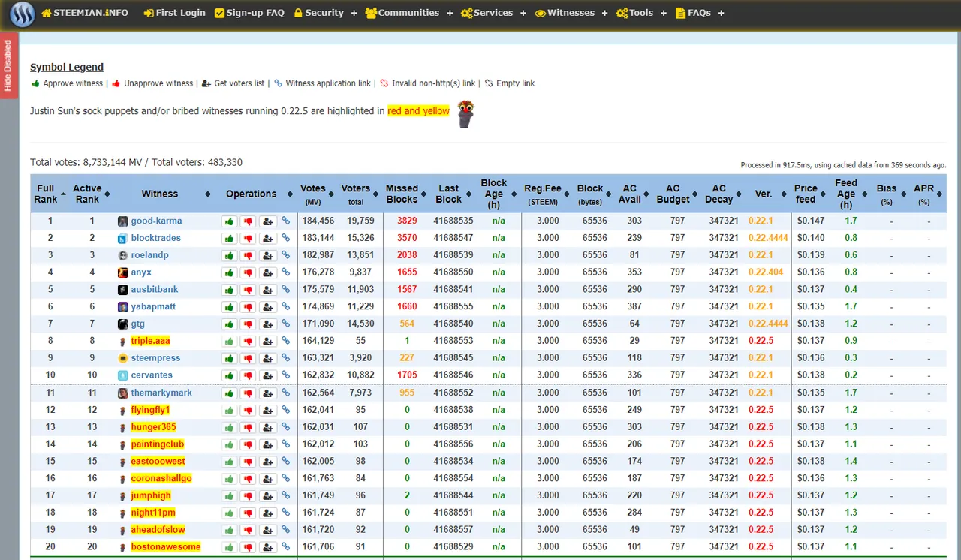
Task: Click the Steem logo icon in navbar
Action: coord(22,14)
